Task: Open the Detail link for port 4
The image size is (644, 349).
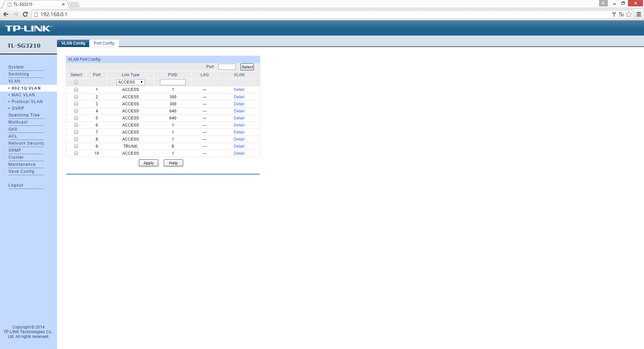Action: 239,111
